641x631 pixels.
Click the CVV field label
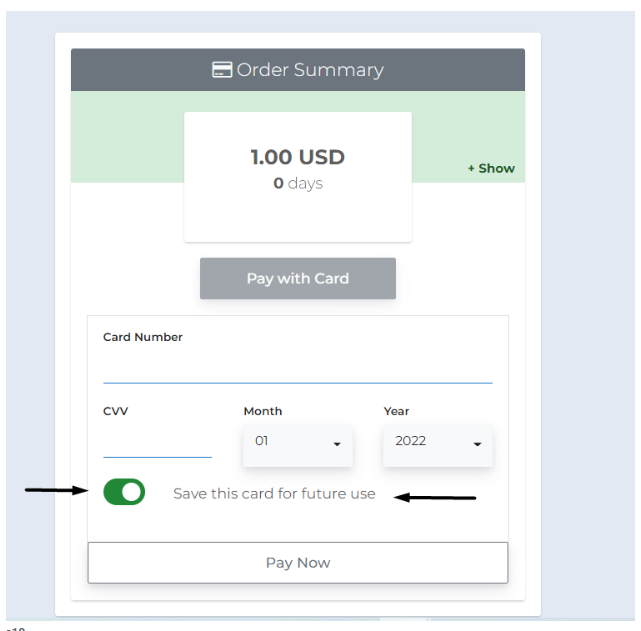coord(116,411)
